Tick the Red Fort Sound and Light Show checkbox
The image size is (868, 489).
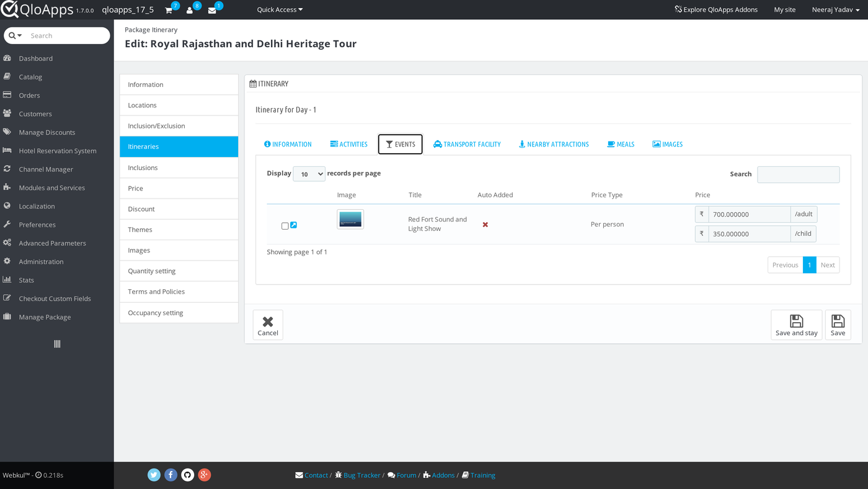pos(285,226)
